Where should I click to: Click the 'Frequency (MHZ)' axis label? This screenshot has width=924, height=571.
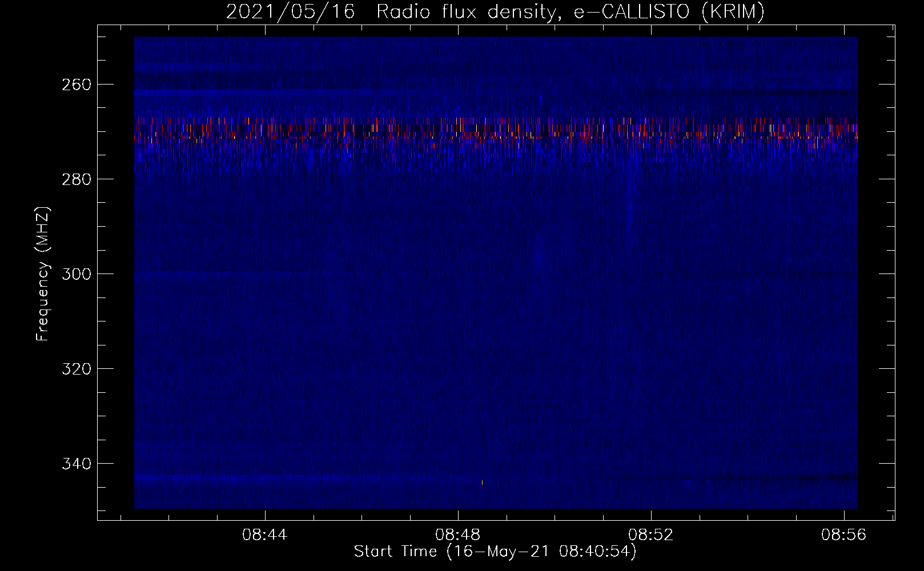point(43,274)
